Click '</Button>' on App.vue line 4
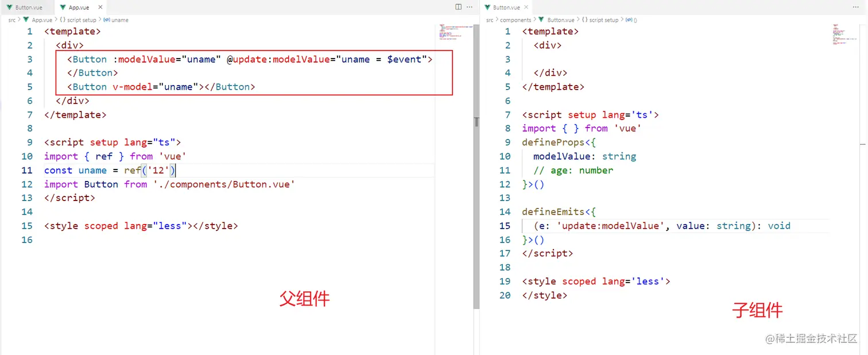This screenshot has height=355, width=868. tap(92, 73)
